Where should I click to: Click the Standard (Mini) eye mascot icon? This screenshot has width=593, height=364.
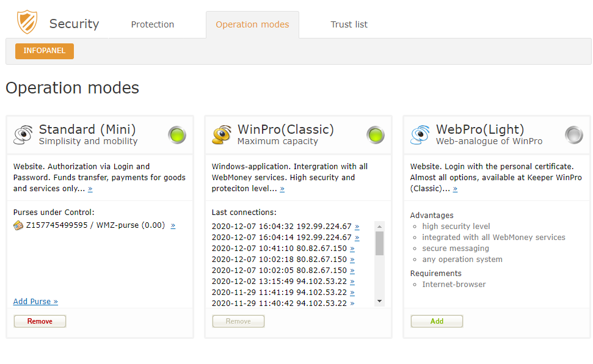pyautogui.click(x=23, y=135)
